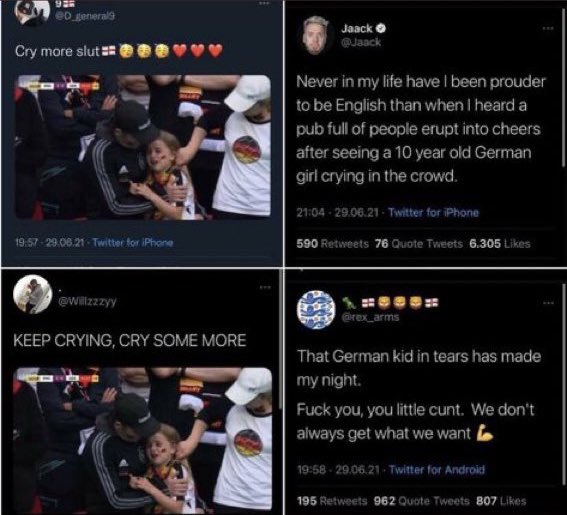Open the image attached to the KEEP CRYING tweet
The height and width of the screenshot is (515, 567).
[142, 439]
